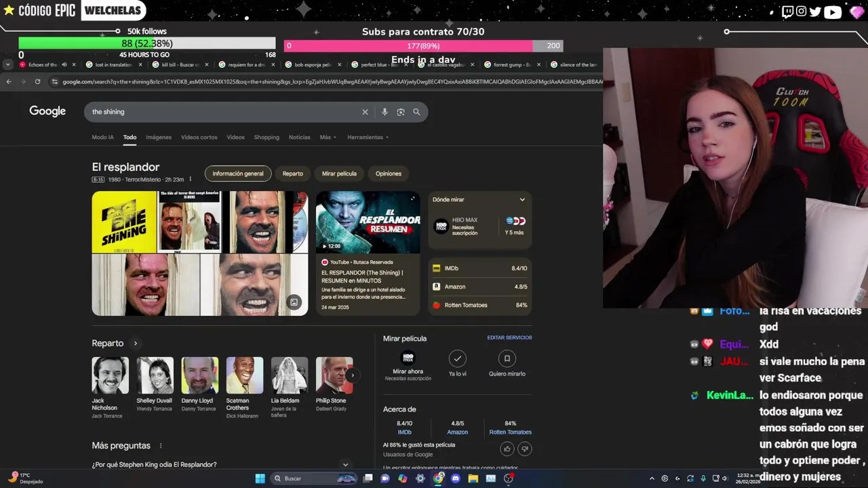Close the lost in translation tab
The height and width of the screenshot is (488, 868).
140,65
